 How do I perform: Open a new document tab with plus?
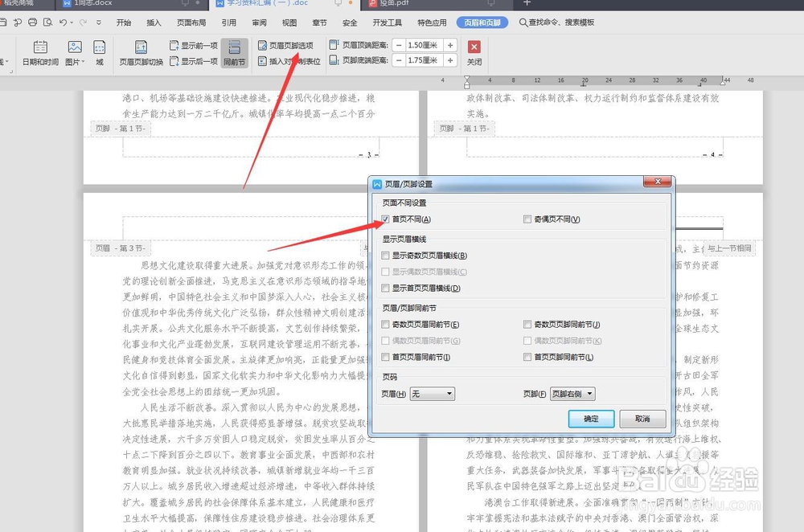point(527,3)
